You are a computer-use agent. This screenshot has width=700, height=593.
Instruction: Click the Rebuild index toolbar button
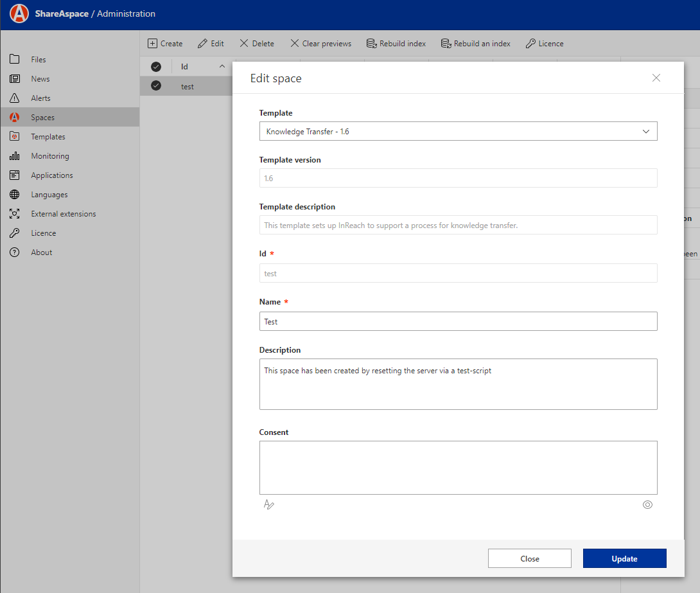(x=396, y=44)
